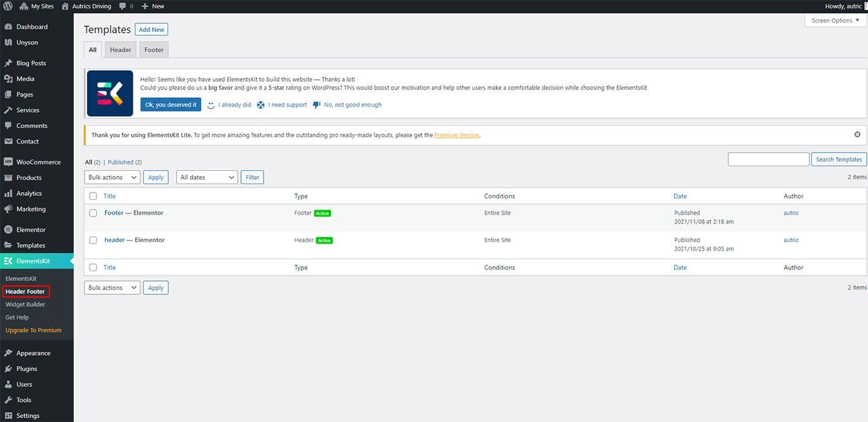Switch to the Header tab
The width and height of the screenshot is (868, 422).
(x=121, y=50)
